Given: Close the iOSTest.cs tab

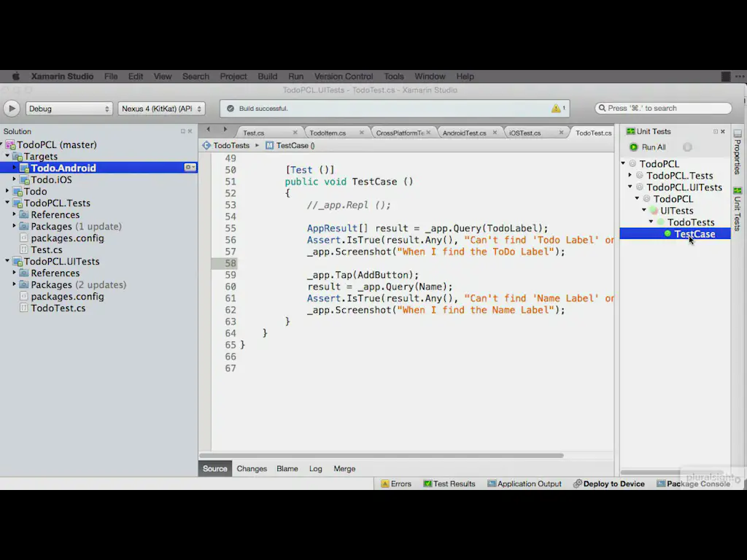Looking at the screenshot, I should pyautogui.click(x=561, y=133).
